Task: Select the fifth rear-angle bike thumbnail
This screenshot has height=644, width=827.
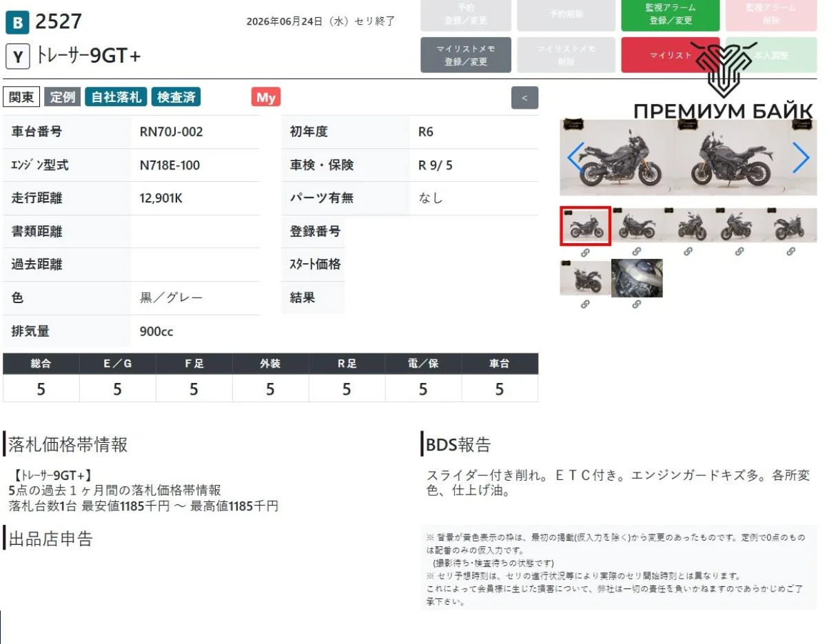Action: 791,225
